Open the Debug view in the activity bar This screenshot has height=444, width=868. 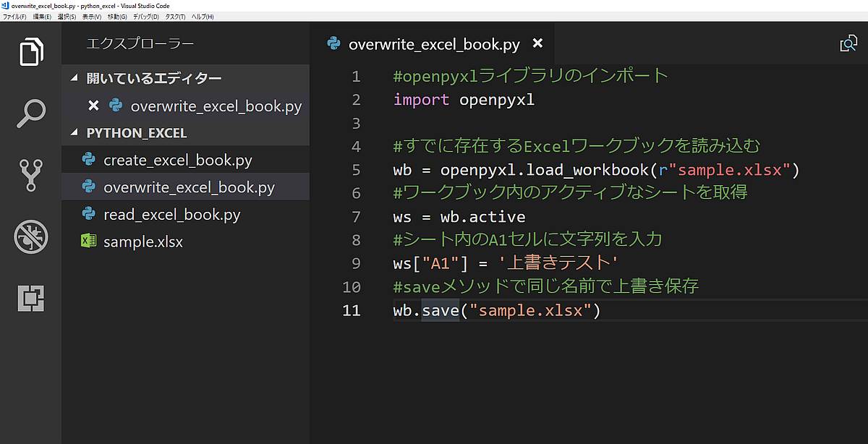point(30,235)
